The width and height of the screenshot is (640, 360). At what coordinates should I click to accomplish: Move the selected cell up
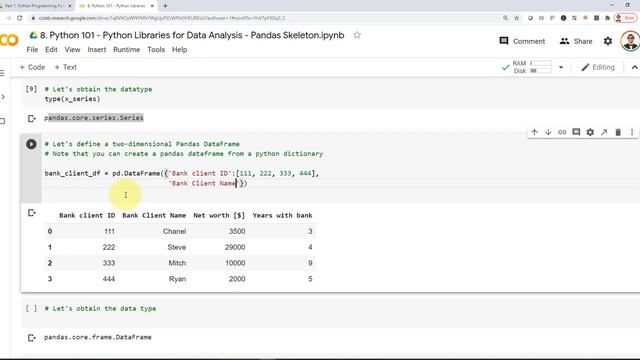[534, 132]
